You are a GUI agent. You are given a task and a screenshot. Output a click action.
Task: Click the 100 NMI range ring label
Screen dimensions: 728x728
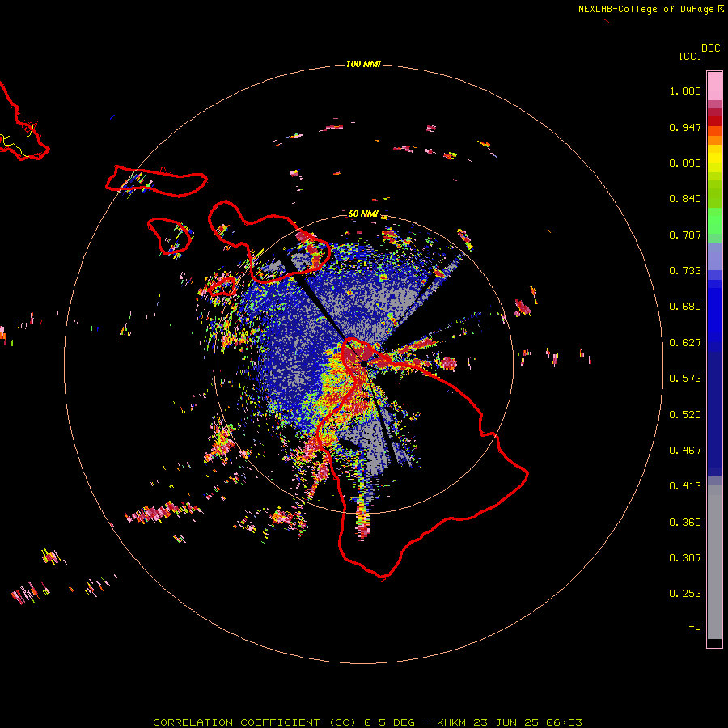(363, 64)
